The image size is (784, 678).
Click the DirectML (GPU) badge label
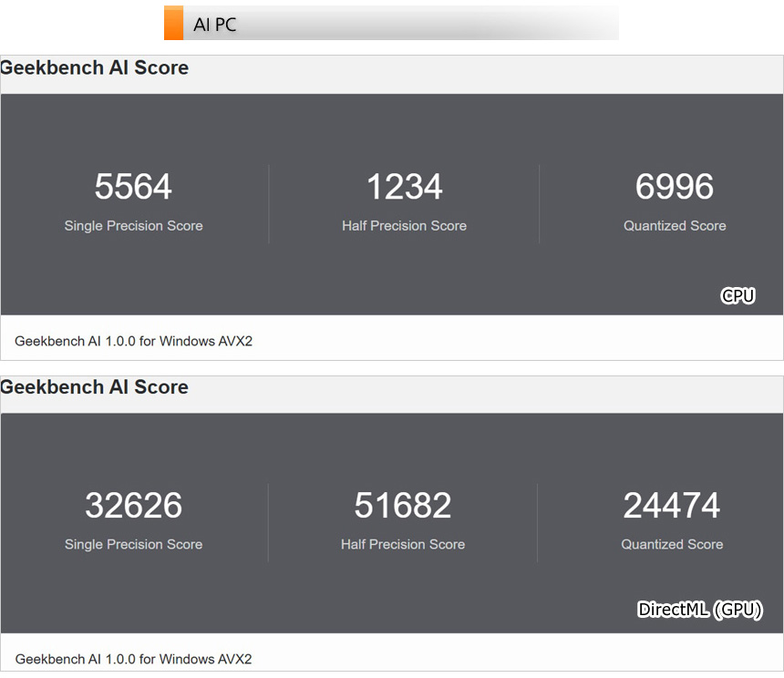[x=699, y=610]
